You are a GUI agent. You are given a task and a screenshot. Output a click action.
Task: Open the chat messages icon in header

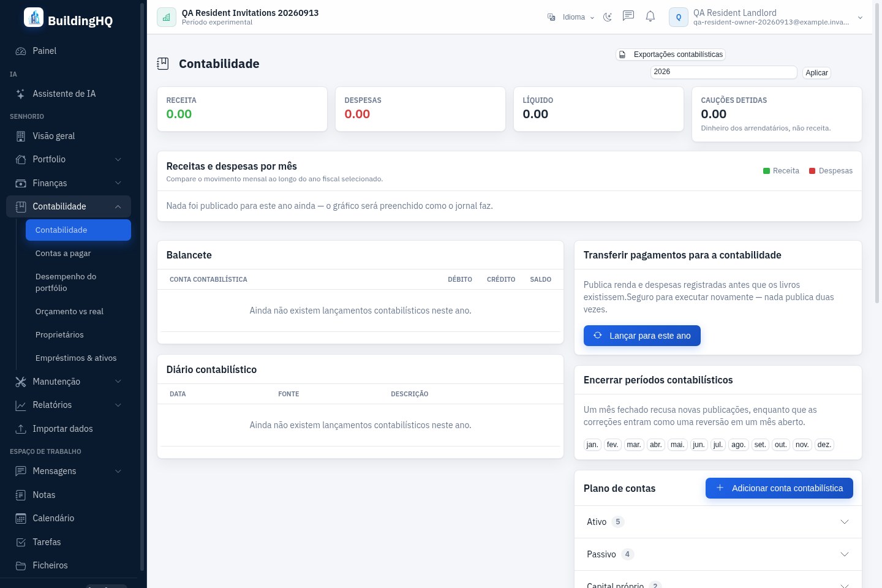628,17
